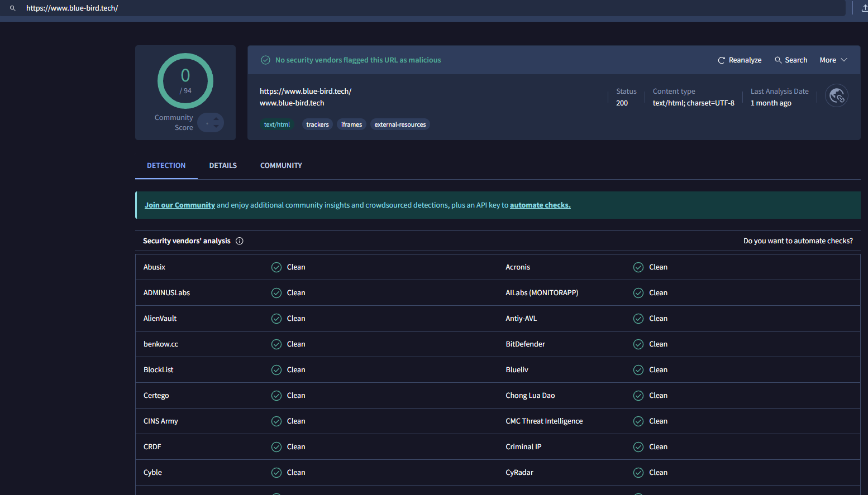Screen dimensions: 868x495
Task: Open the 'Join our Community' link
Action: point(180,205)
